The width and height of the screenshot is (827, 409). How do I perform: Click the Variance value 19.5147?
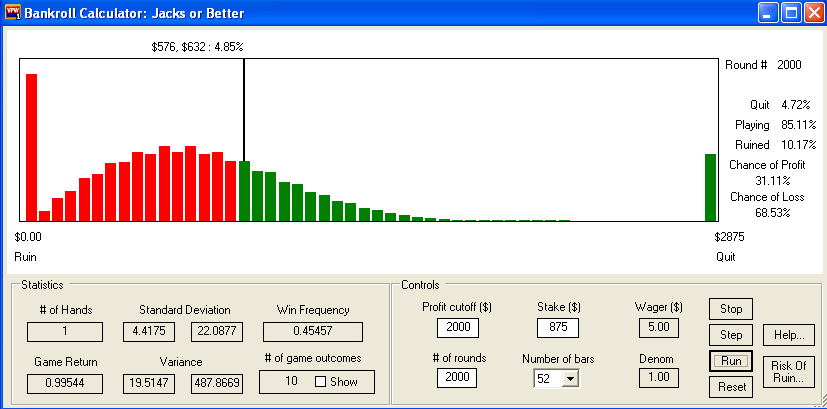(149, 384)
